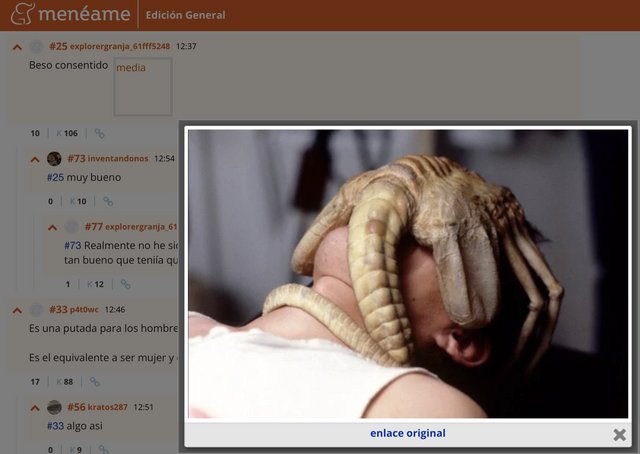The width and height of the screenshot is (640, 454).
Task: Click the alien facehugger image in popup
Action: (408, 274)
